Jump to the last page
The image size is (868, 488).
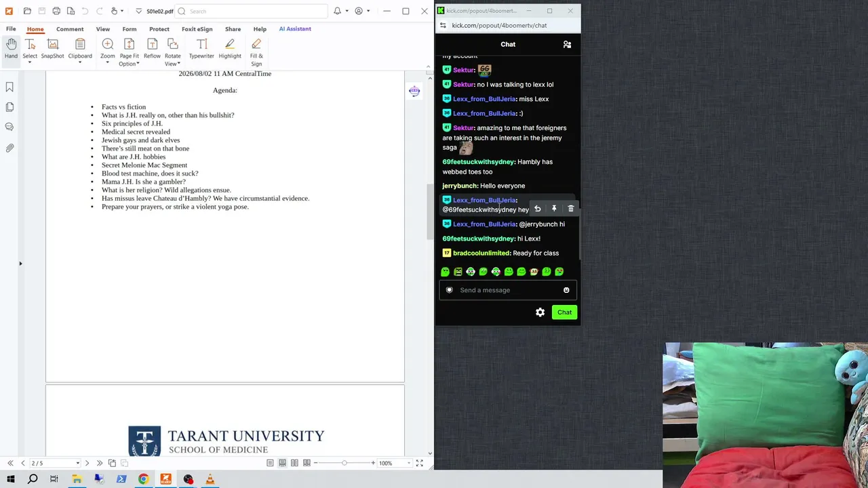click(100, 463)
